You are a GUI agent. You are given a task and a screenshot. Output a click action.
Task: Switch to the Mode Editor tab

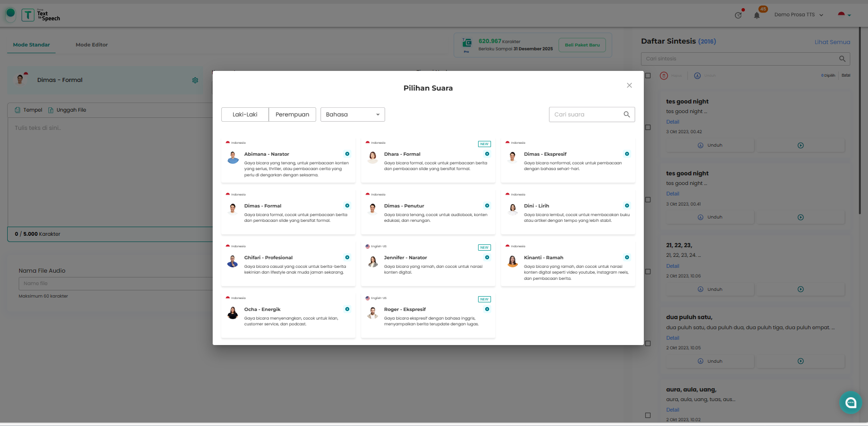pos(91,45)
